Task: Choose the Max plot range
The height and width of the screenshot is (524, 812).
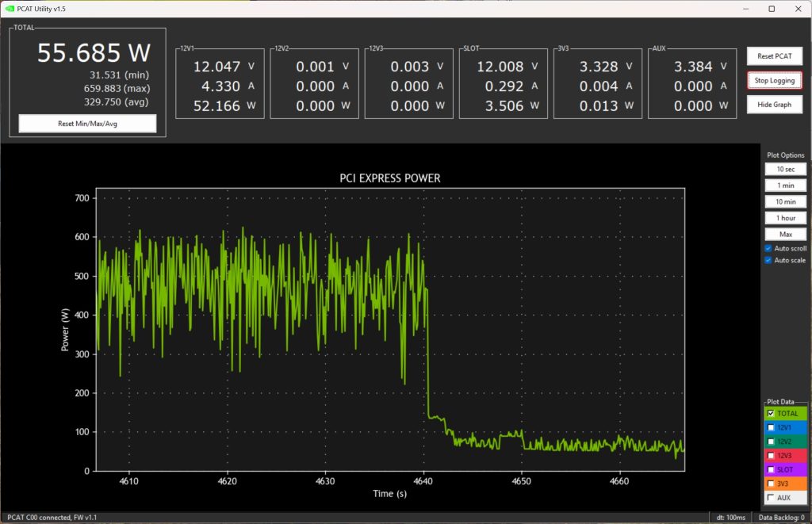Action: coord(785,234)
